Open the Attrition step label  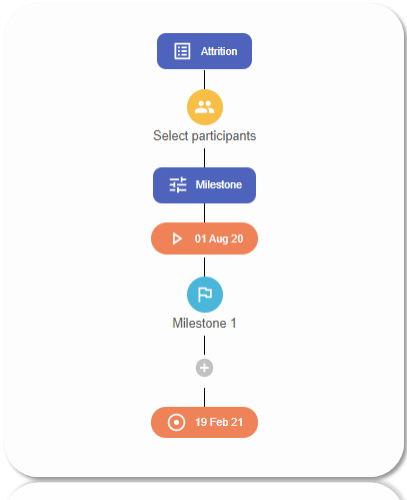pos(219,51)
